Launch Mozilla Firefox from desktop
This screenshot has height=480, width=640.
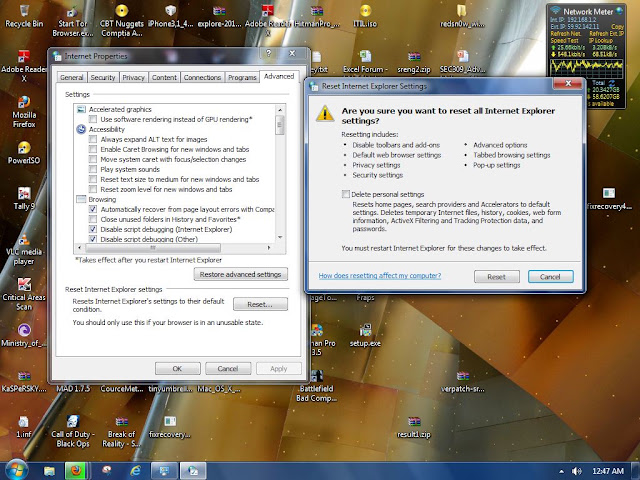point(24,111)
